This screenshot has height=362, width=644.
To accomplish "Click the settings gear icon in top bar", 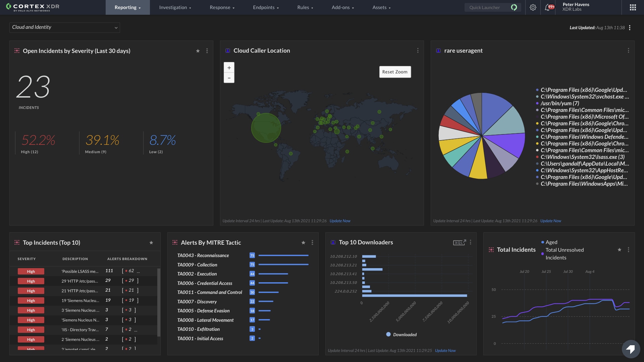I will [x=532, y=7].
